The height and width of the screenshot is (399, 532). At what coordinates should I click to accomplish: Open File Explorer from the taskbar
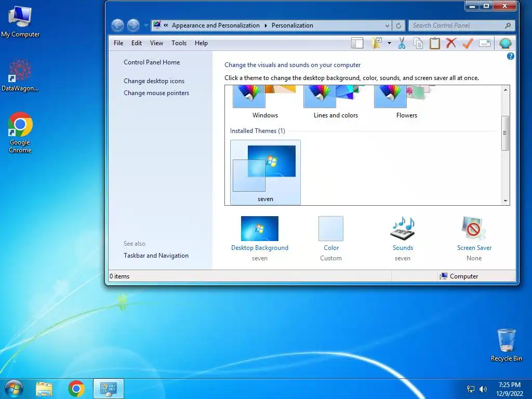click(x=44, y=389)
